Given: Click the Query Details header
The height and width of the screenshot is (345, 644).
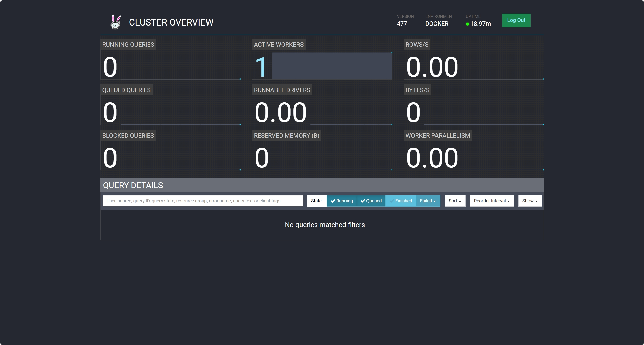Looking at the screenshot, I should tap(133, 185).
